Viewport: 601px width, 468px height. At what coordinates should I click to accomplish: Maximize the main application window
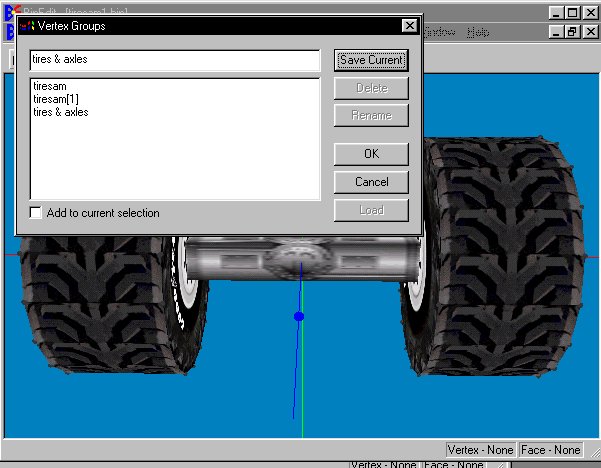pos(571,13)
